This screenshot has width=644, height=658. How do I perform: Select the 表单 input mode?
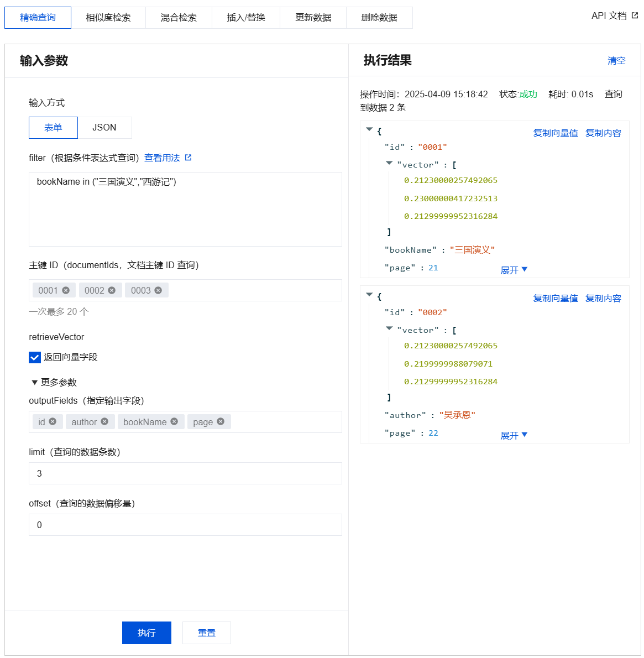pyautogui.click(x=53, y=128)
